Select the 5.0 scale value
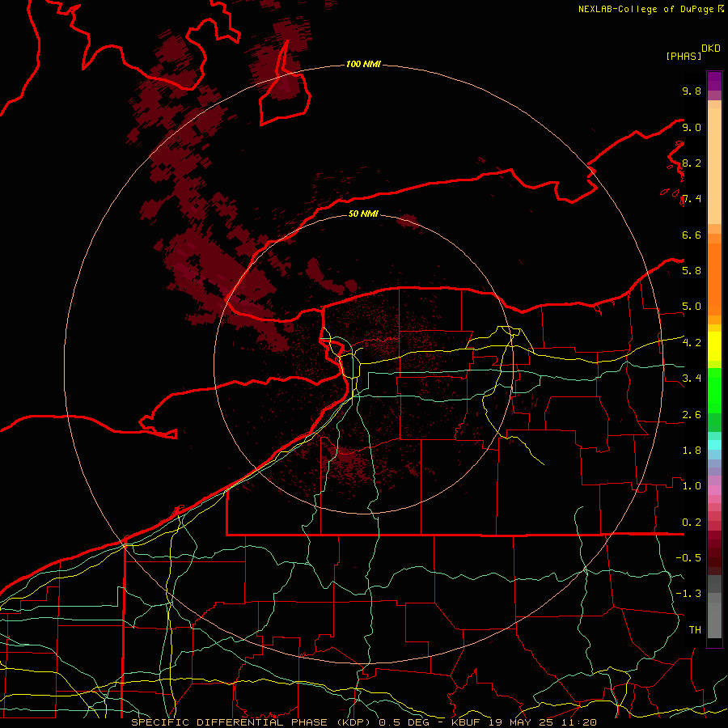 click(692, 307)
